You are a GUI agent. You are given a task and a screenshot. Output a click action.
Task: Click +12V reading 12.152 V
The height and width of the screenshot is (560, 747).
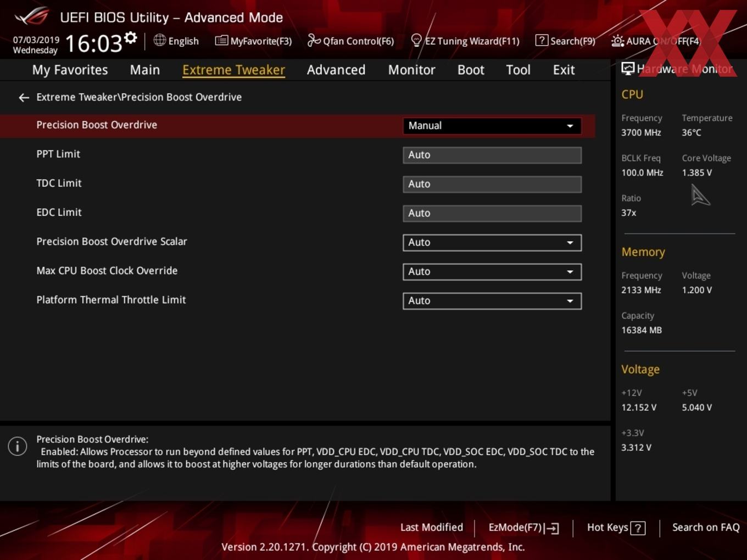pos(639,407)
